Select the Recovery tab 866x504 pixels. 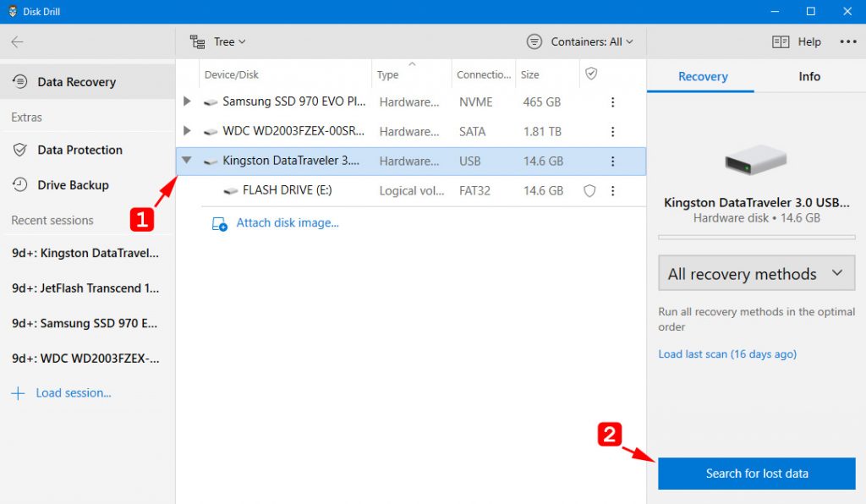701,76
